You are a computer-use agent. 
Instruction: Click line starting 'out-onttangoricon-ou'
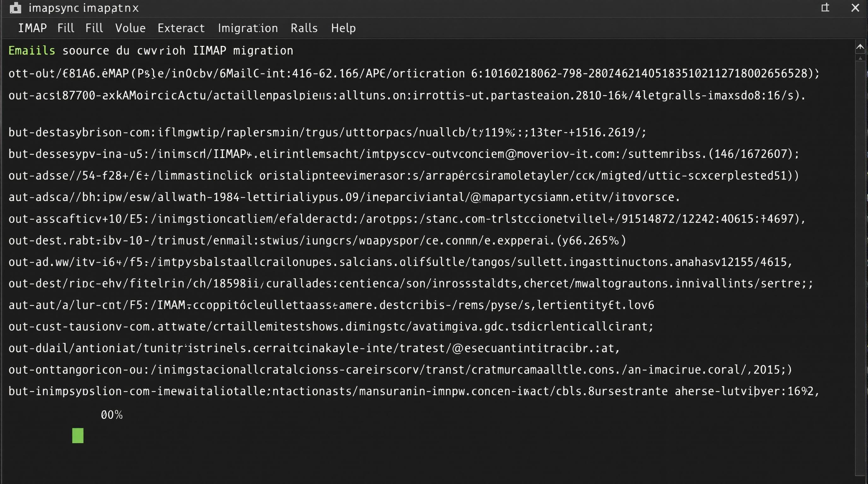pos(400,370)
